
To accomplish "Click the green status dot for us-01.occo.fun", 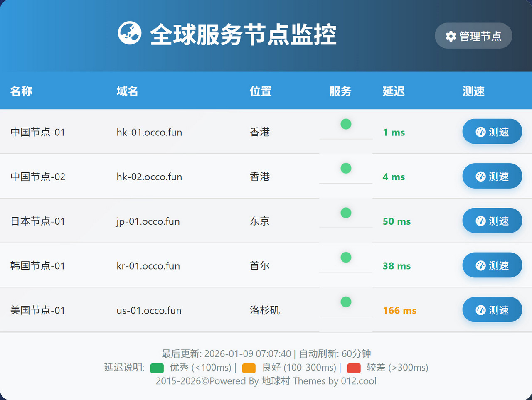I will (x=346, y=302).
